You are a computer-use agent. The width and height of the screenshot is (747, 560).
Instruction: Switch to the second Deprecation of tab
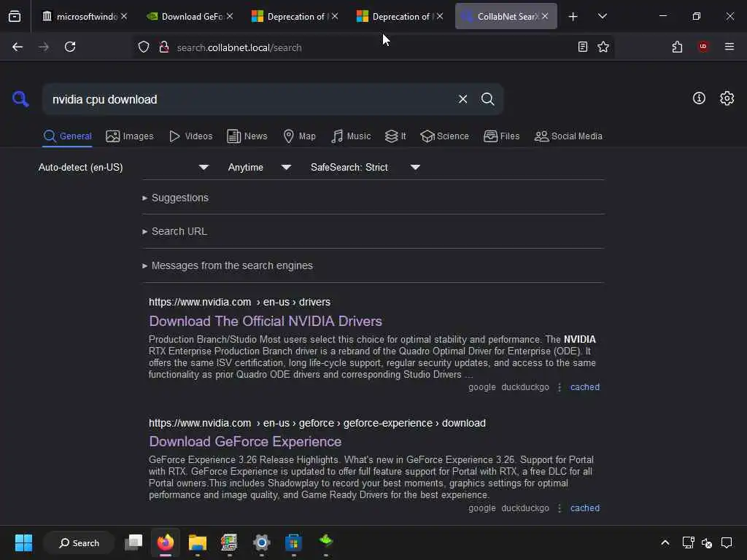[x=399, y=16]
